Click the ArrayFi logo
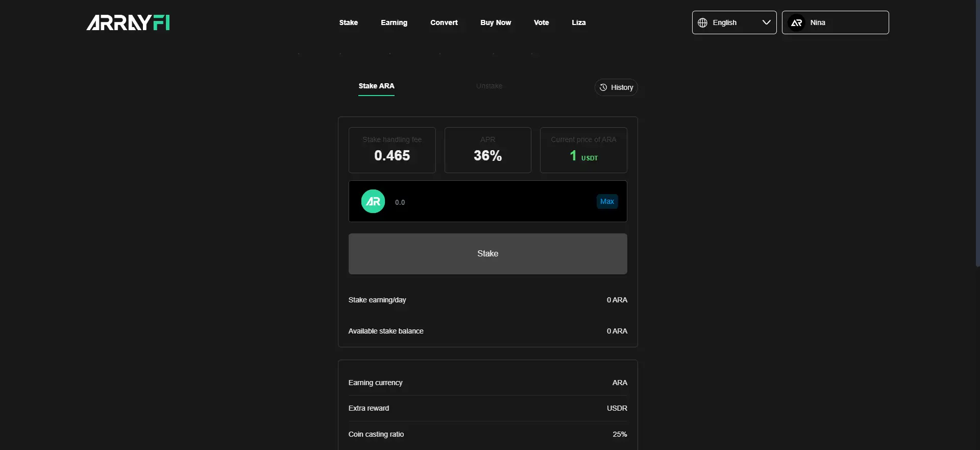Image resolution: width=980 pixels, height=450 pixels. pyautogui.click(x=128, y=22)
